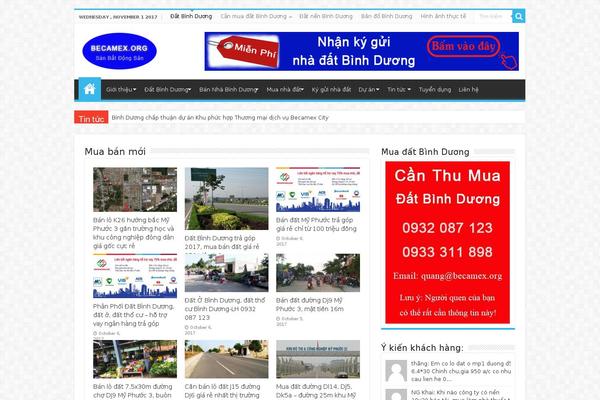Image resolution: width=600 pixels, height=400 pixels.
Task: Open 'Bán đất Mỹ Phước trả góp giá rẻ' article
Action: tap(316, 224)
